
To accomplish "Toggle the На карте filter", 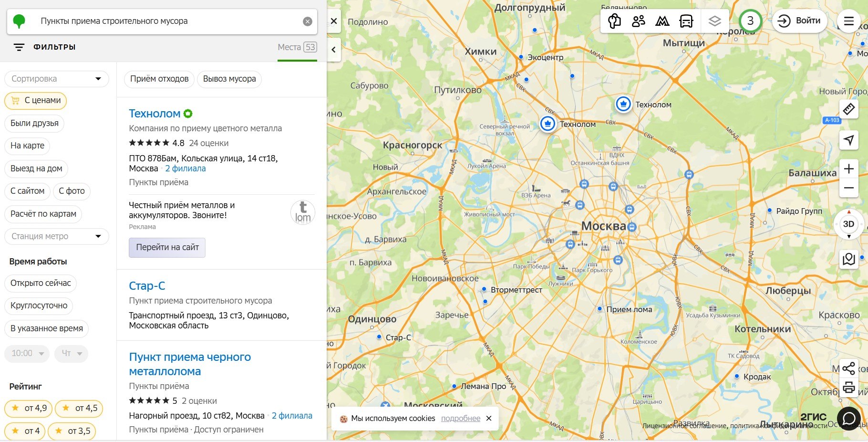I will (x=27, y=146).
